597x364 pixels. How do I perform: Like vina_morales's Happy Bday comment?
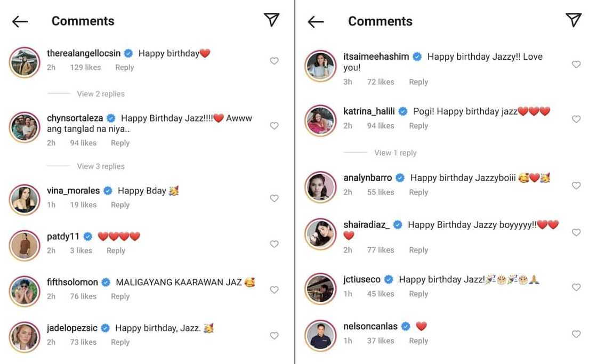(274, 198)
